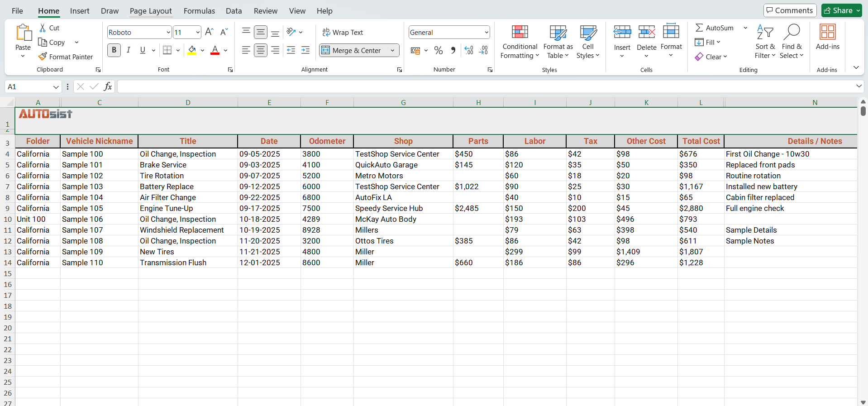Toggle Italic formatting
868x406 pixels.
coord(129,50)
